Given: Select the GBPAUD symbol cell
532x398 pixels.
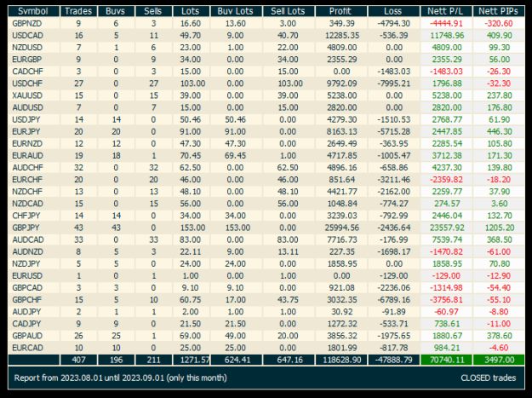Looking at the screenshot, I should (x=33, y=336).
